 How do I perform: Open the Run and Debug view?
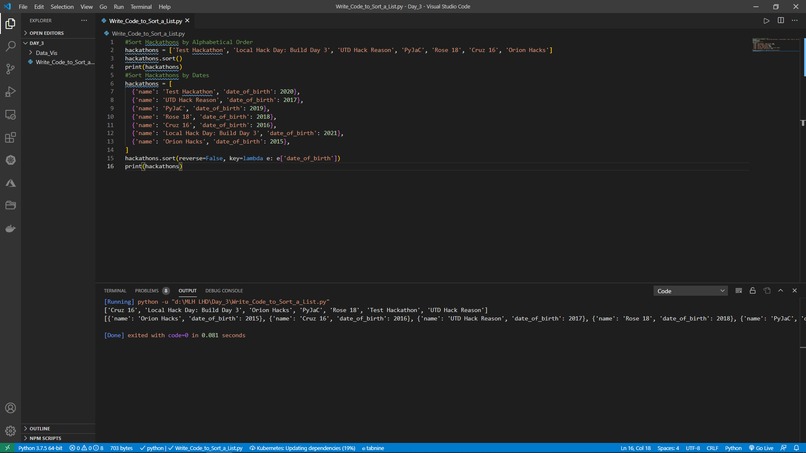click(10, 92)
